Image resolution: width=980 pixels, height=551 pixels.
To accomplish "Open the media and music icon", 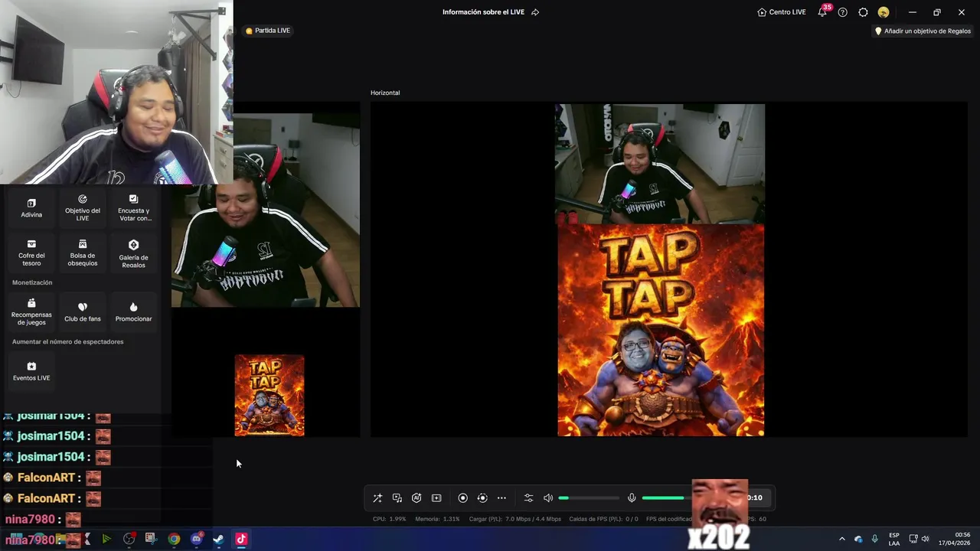I will (x=397, y=498).
